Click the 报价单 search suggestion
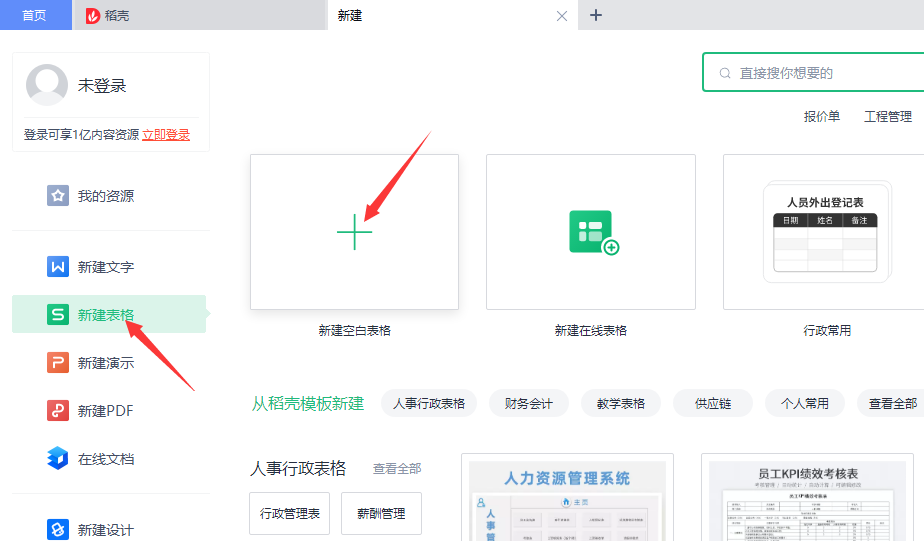 [821, 116]
